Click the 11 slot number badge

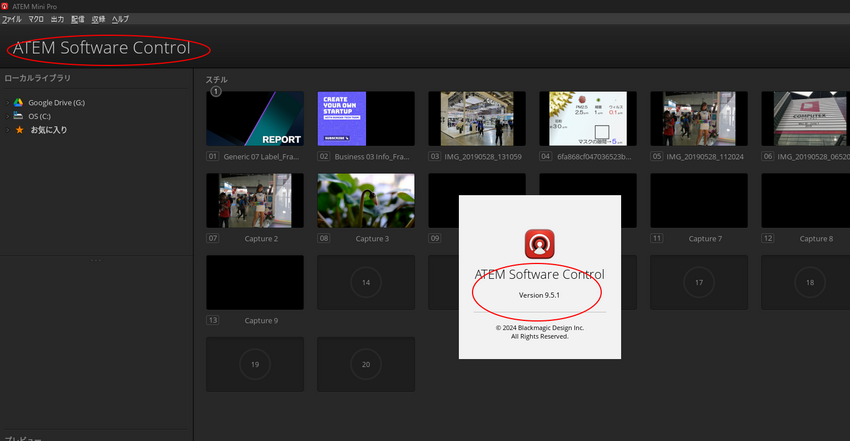[x=656, y=238]
